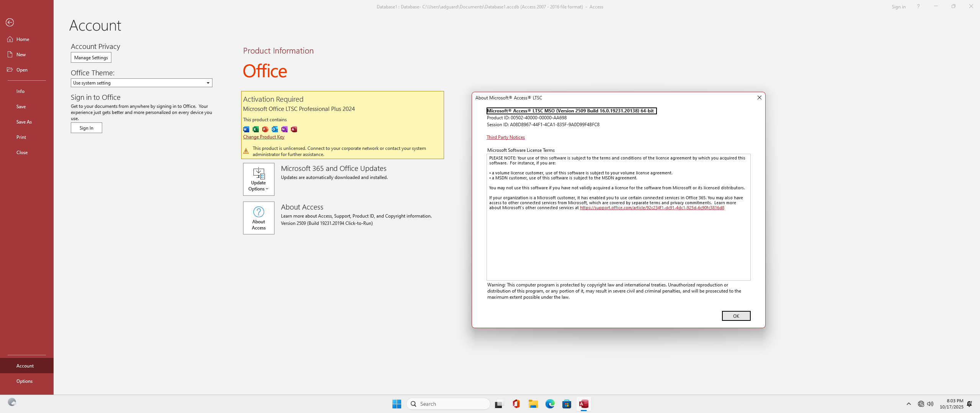Screen dimensions: 980x413
Task: Click the Word app icon in product list
Action: tap(246, 129)
